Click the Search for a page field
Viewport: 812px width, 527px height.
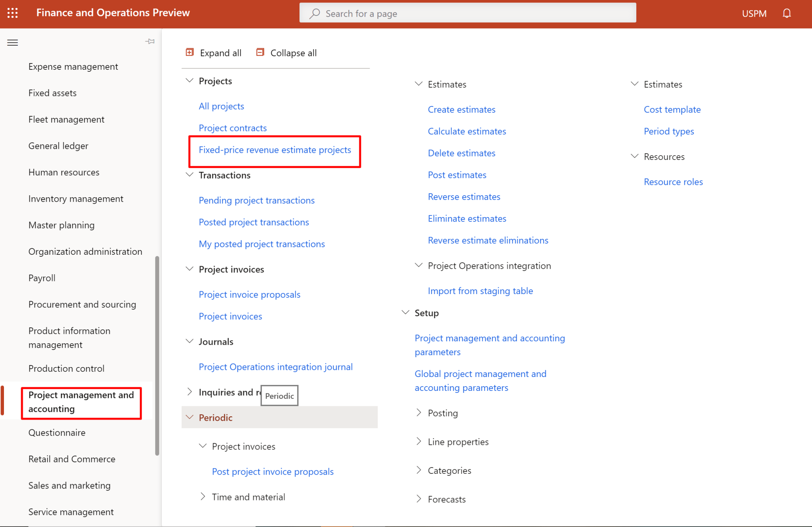pyautogui.click(x=467, y=13)
